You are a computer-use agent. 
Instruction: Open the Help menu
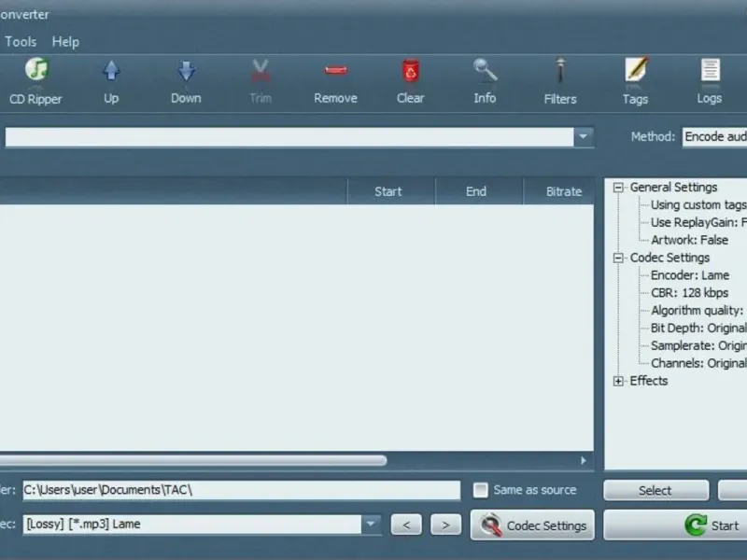(x=65, y=42)
